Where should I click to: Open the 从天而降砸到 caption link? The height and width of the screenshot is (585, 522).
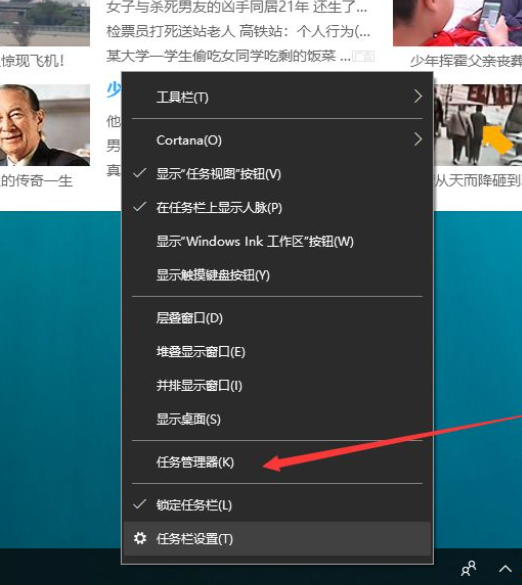478,181
